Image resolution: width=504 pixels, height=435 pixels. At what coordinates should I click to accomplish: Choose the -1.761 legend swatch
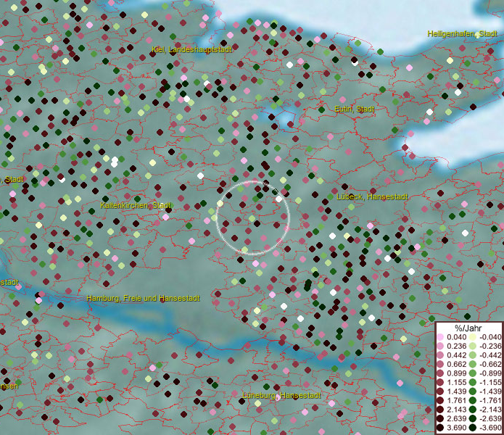click(x=473, y=401)
